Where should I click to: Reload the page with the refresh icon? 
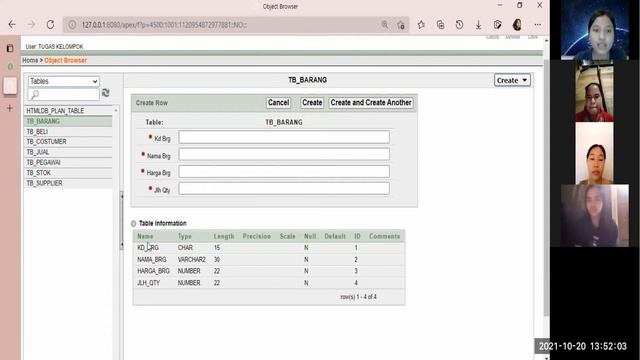50,25
